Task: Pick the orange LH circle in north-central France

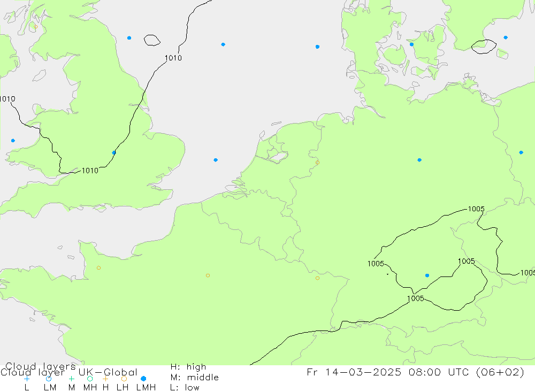Action: pos(208,275)
